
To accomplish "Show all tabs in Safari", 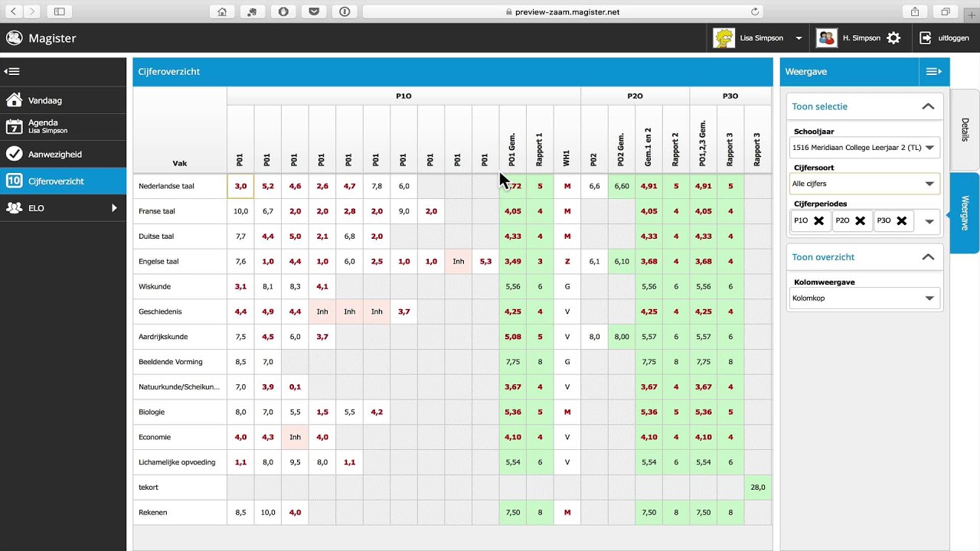I will (946, 11).
